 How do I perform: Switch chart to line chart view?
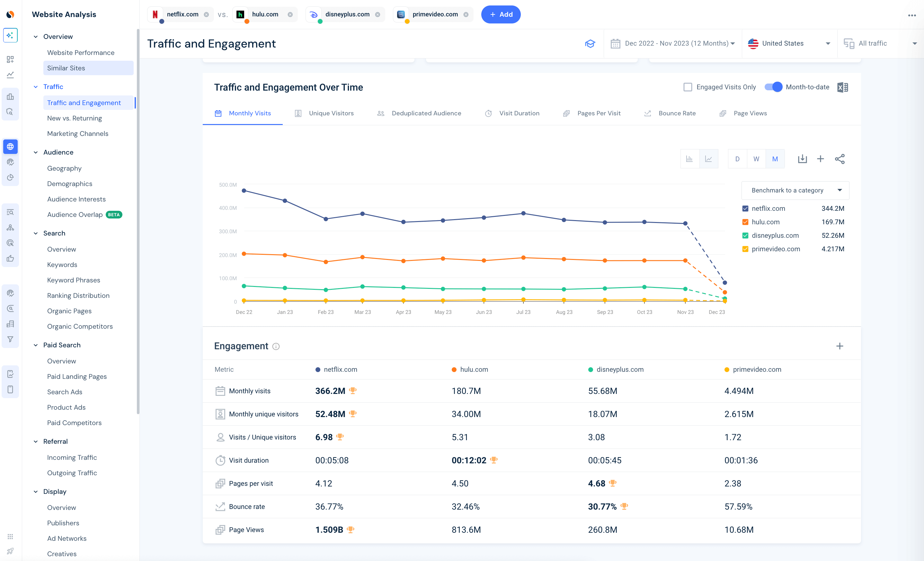coord(709,159)
